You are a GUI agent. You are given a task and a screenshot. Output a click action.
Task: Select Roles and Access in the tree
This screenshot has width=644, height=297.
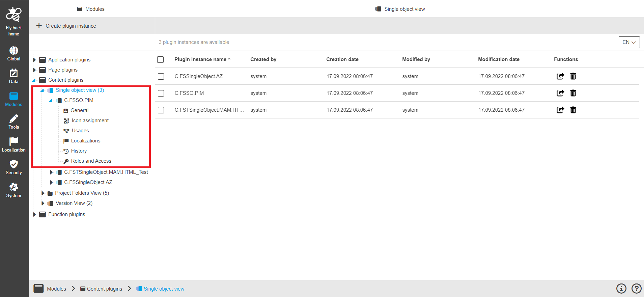(91, 161)
